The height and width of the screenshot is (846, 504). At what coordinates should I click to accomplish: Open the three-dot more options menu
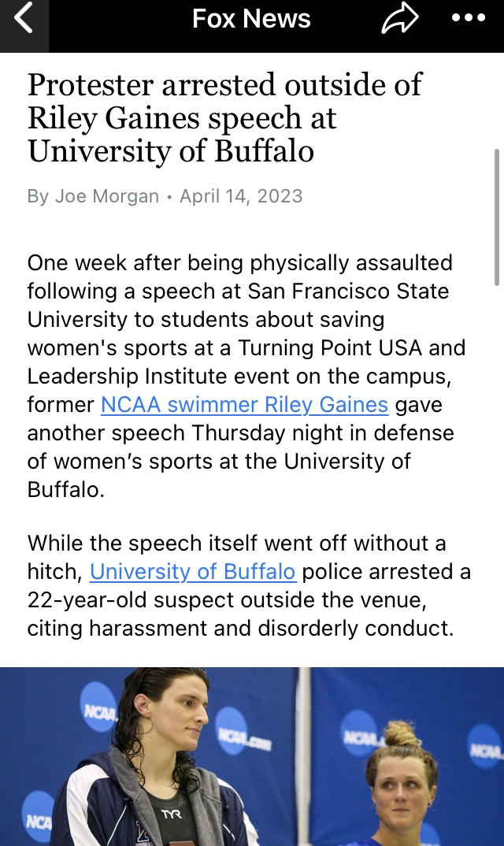coord(469,18)
